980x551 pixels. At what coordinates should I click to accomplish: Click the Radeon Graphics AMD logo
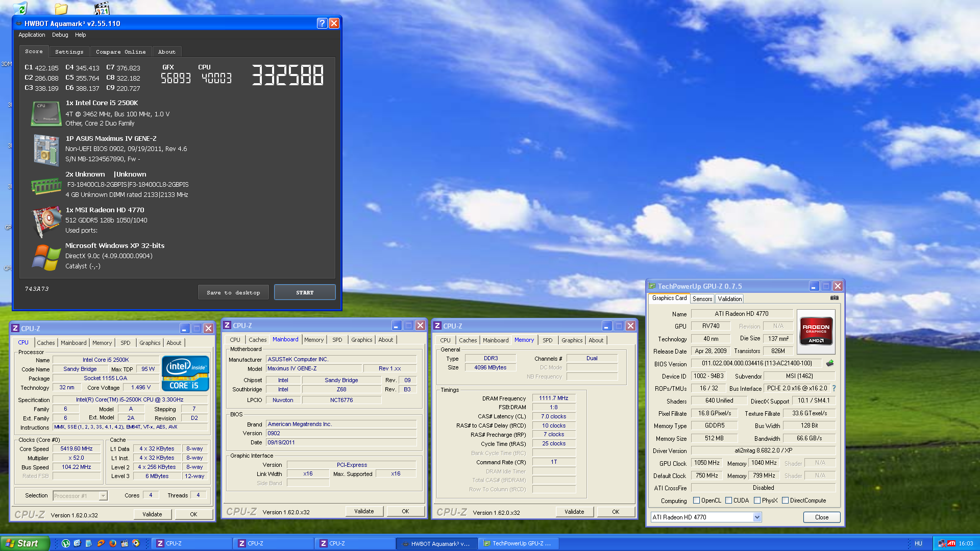(x=816, y=332)
